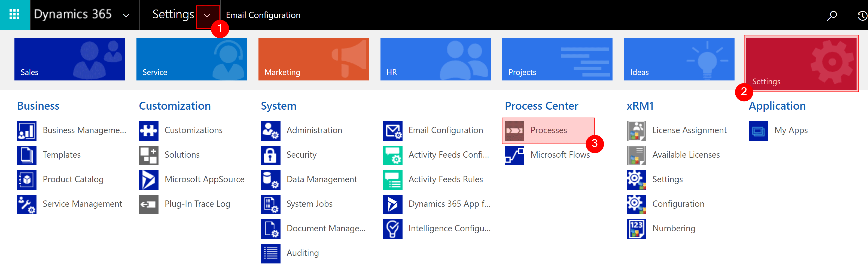Click the Processes icon
868x267 pixels.
click(514, 131)
